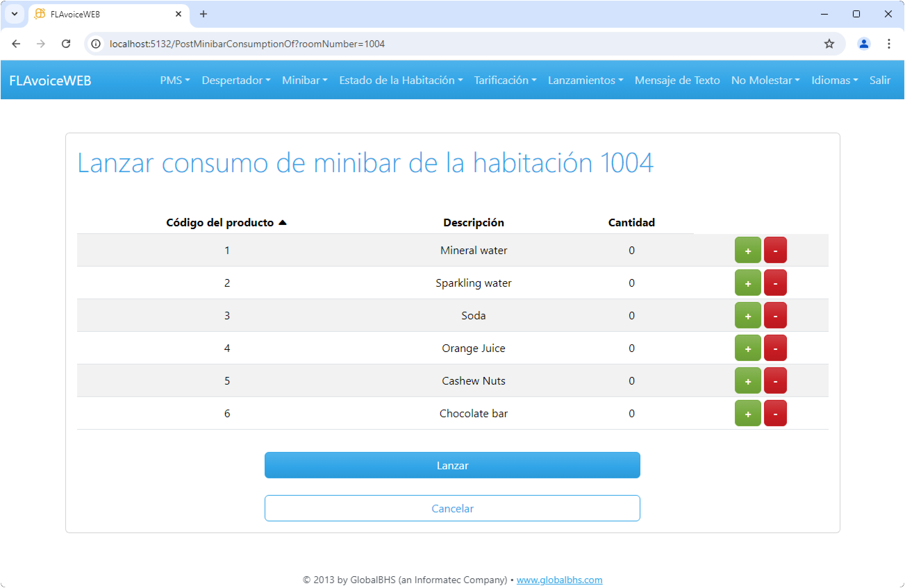This screenshot has width=905, height=588.
Task: Open Mensaje de Texto menu item
Action: coord(677,80)
